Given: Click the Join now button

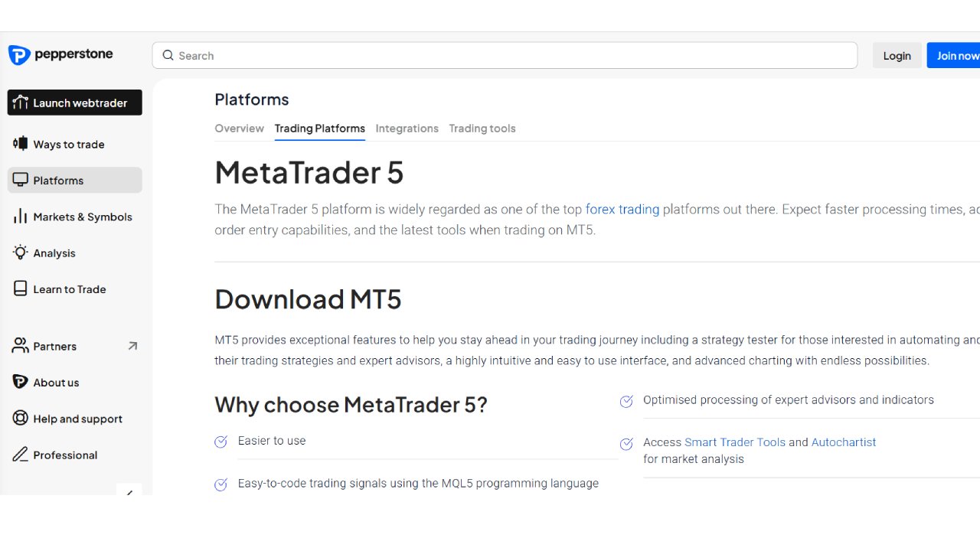Looking at the screenshot, I should [956, 55].
